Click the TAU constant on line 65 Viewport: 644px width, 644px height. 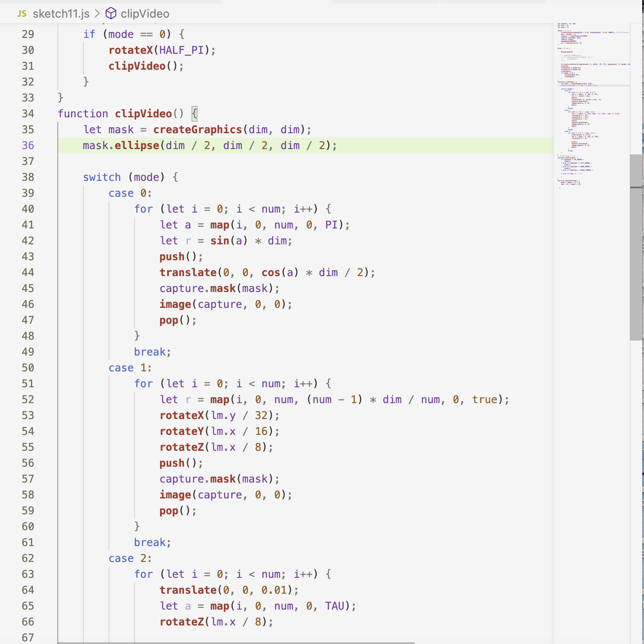334,606
